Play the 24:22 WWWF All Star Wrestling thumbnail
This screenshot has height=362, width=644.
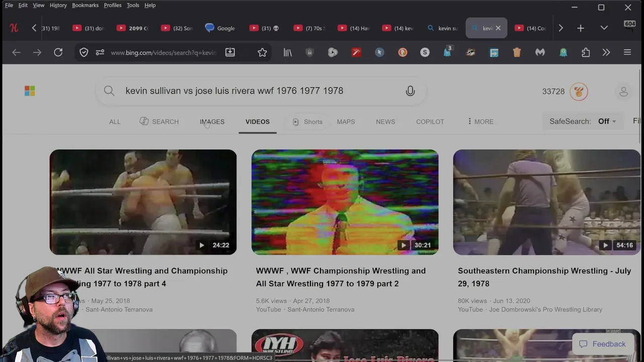tap(143, 202)
